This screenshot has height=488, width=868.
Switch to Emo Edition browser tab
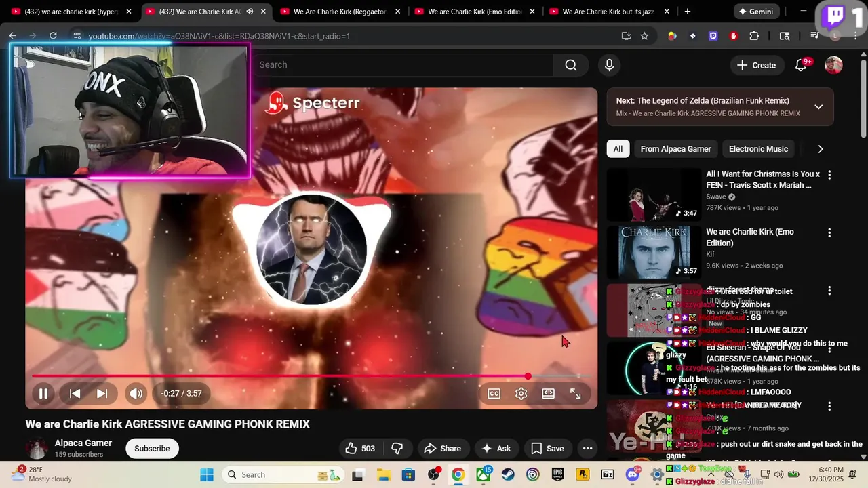point(475,12)
